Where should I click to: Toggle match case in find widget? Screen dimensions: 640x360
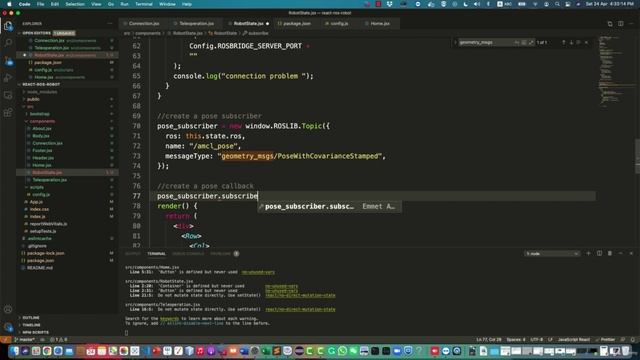[516, 42]
